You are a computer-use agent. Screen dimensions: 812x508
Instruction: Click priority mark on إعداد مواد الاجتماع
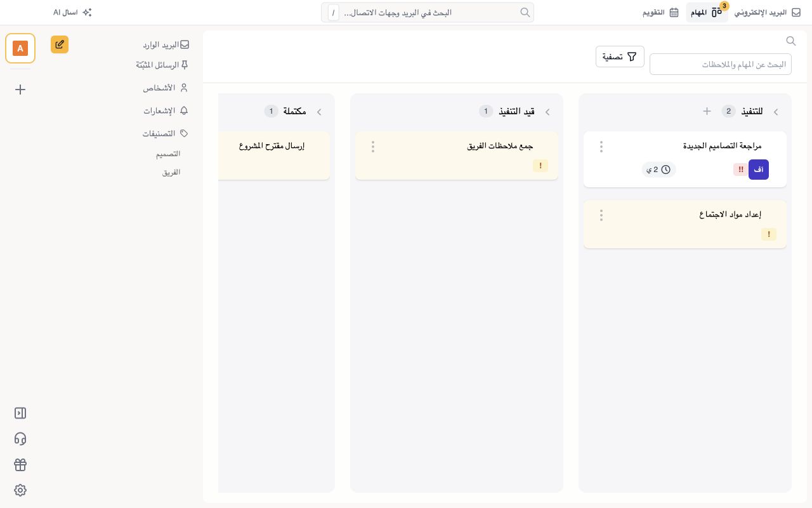tap(769, 234)
